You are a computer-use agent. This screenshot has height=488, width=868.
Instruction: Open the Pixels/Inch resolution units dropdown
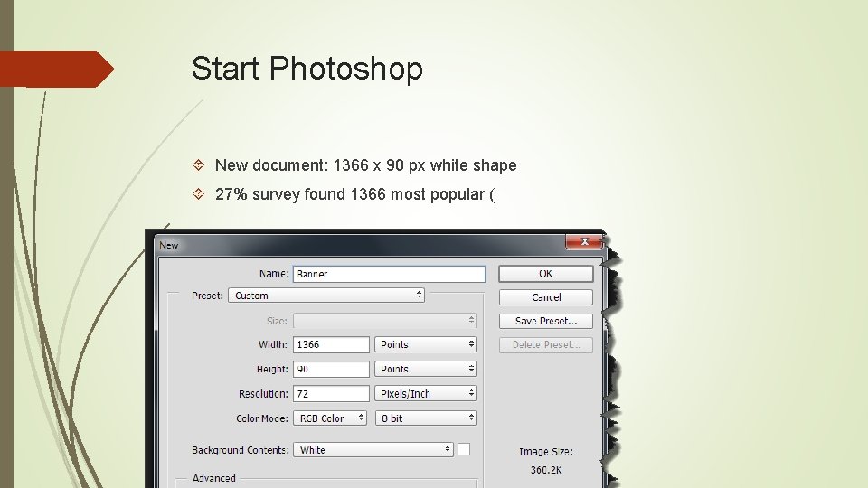pyautogui.click(x=426, y=393)
